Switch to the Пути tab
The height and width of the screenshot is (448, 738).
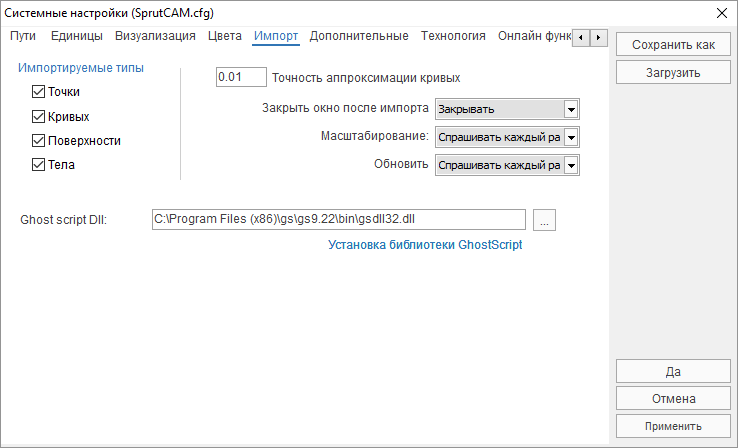(23, 36)
